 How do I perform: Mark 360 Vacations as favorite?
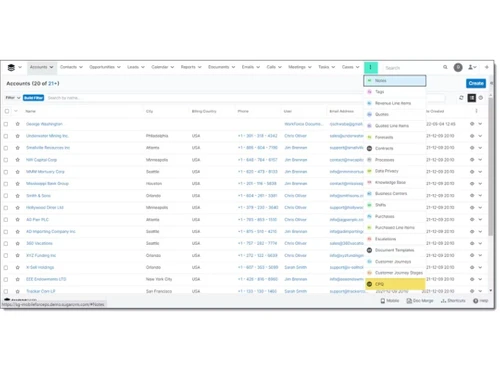click(18, 243)
